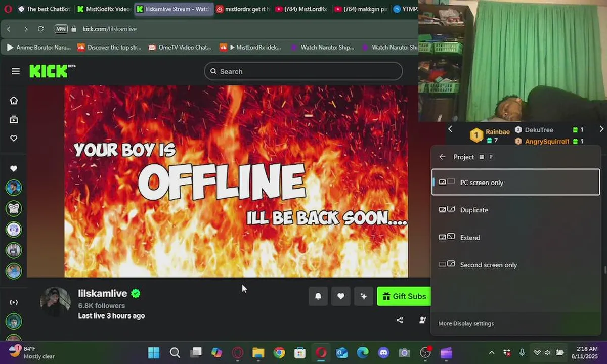Open Microsoft Edge from taskbar
Image resolution: width=607 pixels, height=364 pixels.
coord(363,352)
